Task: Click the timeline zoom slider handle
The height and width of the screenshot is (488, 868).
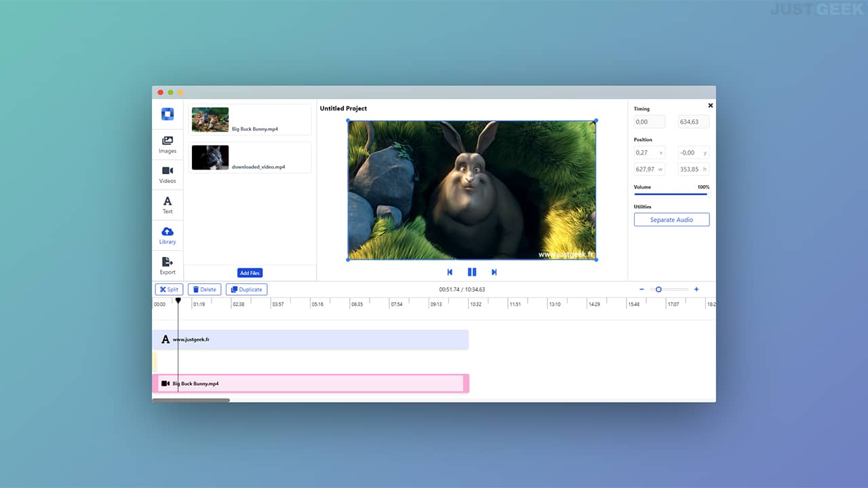Action: (658, 289)
